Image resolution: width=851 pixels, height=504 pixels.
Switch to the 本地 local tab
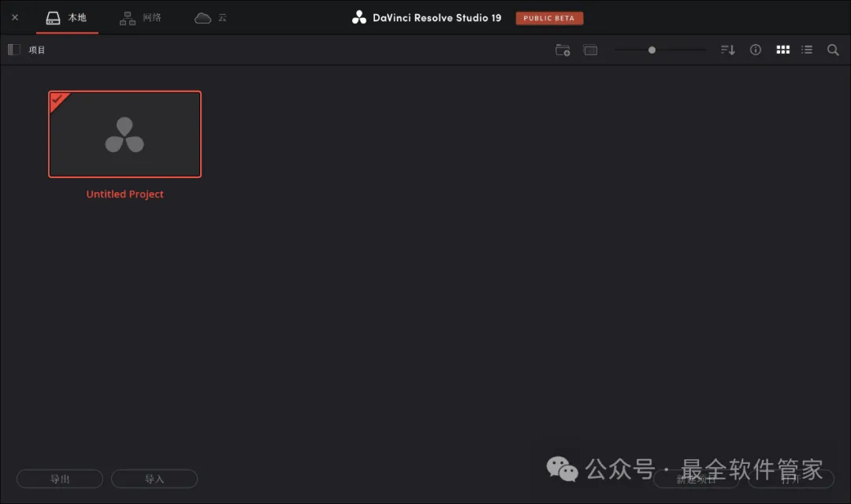point(67,18)
